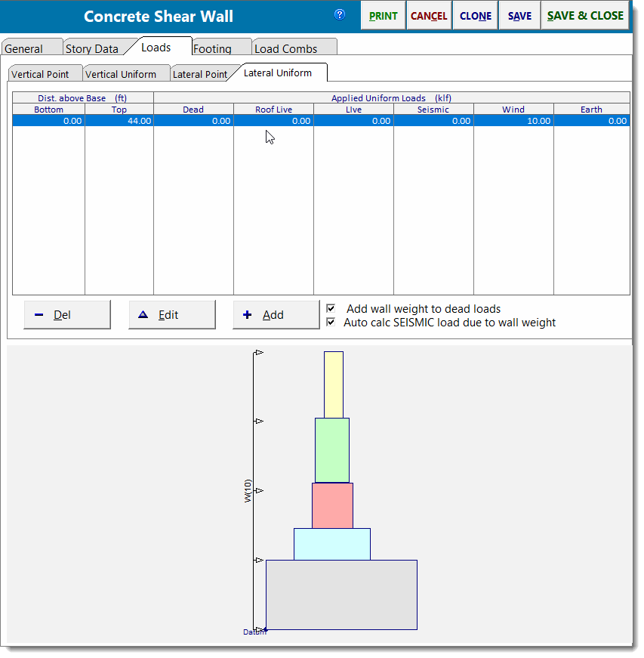Click the Wind cell showing 10.00
Screen dimensions: 644x658
click(513, 119)
